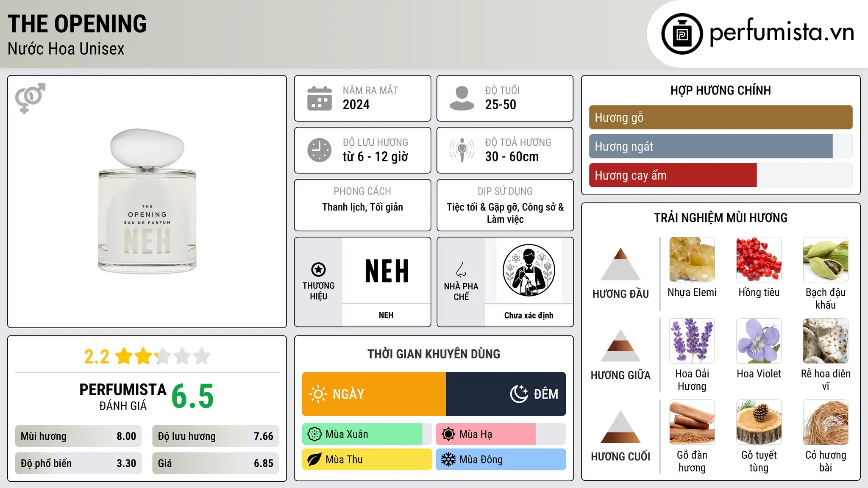Click the HƯƠNG ĐẦU pyramid icon
868x488 pixels.
[x=620, y=264]
